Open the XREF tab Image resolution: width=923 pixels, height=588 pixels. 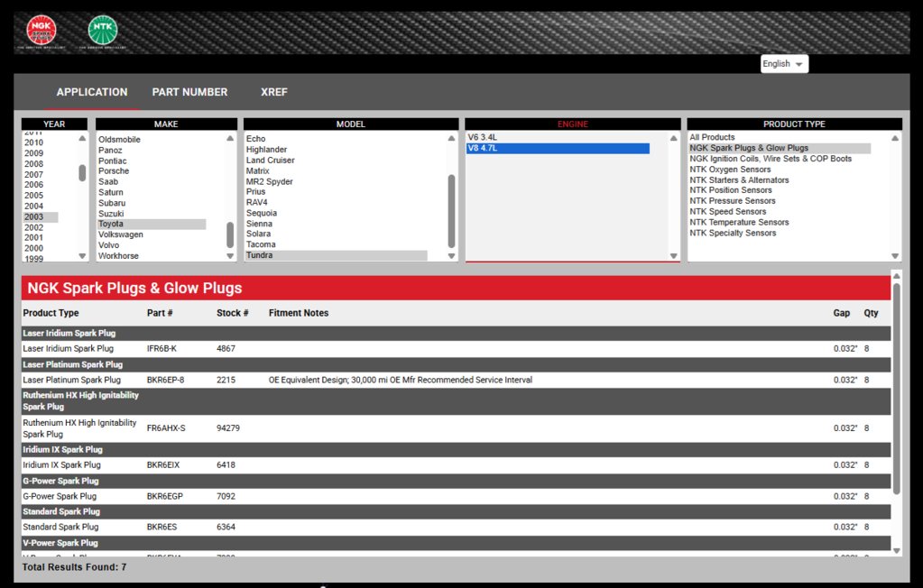274,92
